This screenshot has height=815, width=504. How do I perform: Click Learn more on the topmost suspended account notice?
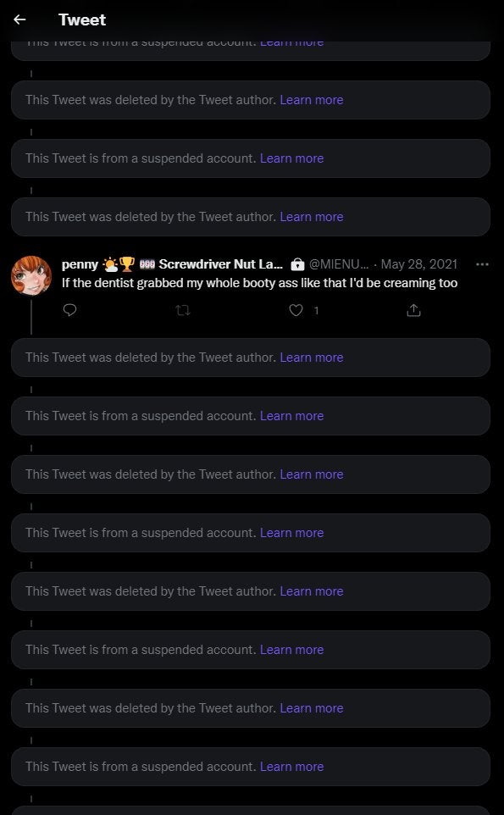pyautogui.click(x=291, y=41)
